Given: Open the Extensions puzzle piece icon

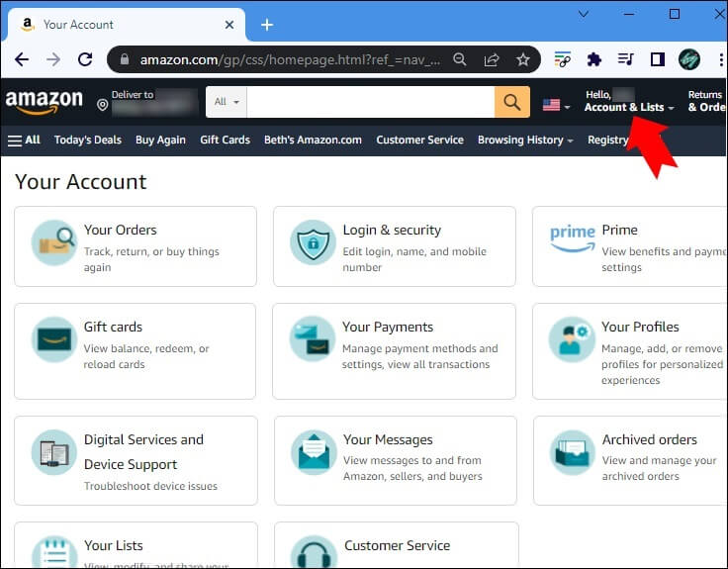Looking at the screenshot, I should (x=593, y=59).
